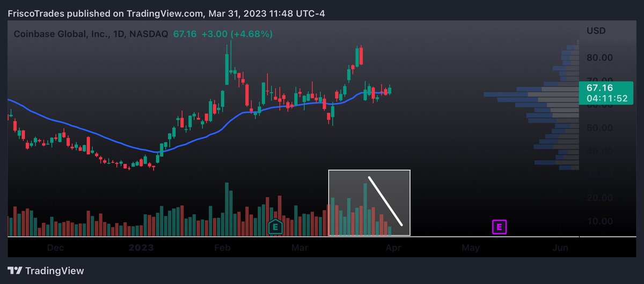Click the 80.00 price axis label
Image resolution: width=644 pixels, height=284 pixels.
[599, 57]
